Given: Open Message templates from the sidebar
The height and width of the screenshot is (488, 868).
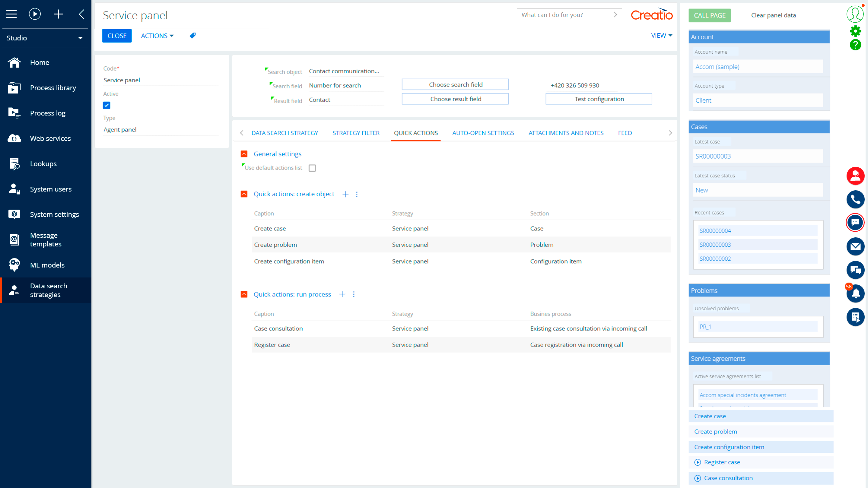Looking at the screenshot, I should (46, 239).
